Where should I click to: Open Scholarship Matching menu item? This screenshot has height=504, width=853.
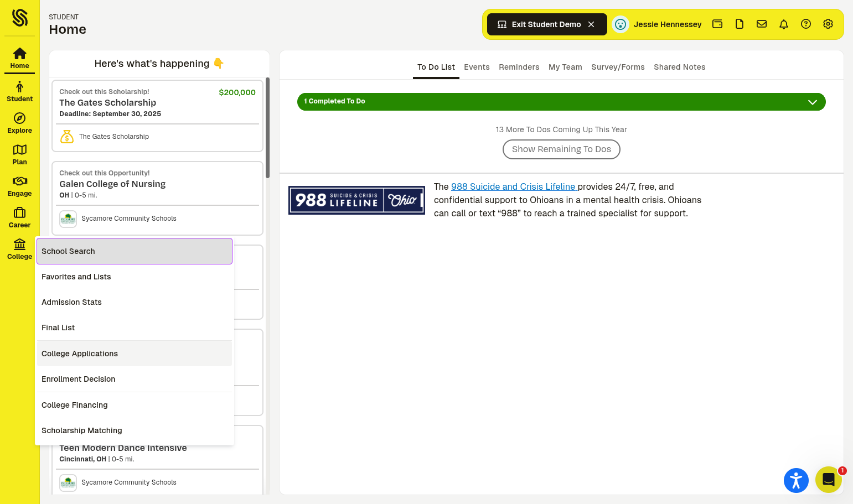(x=135, y=430)
